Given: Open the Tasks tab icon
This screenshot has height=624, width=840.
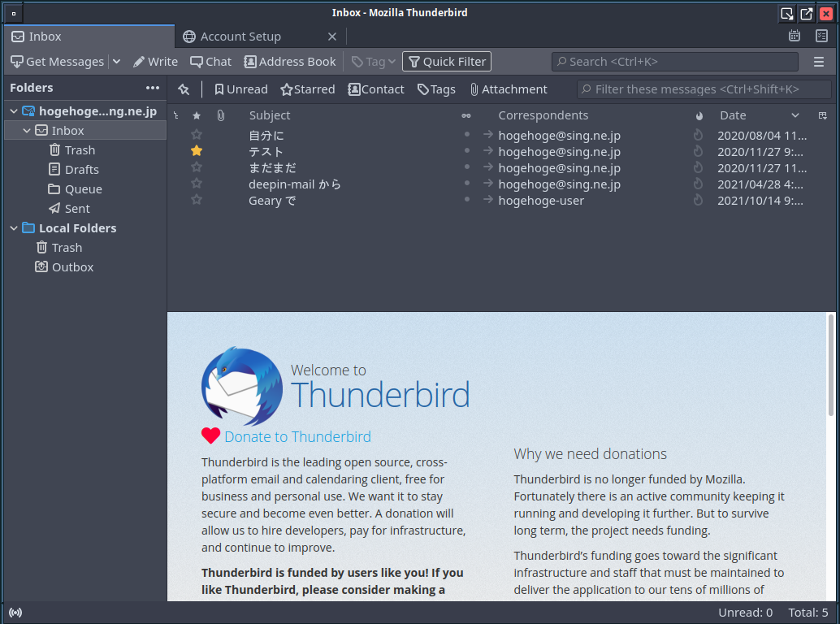Looking at the screenshot, I should tap(821, 36).
